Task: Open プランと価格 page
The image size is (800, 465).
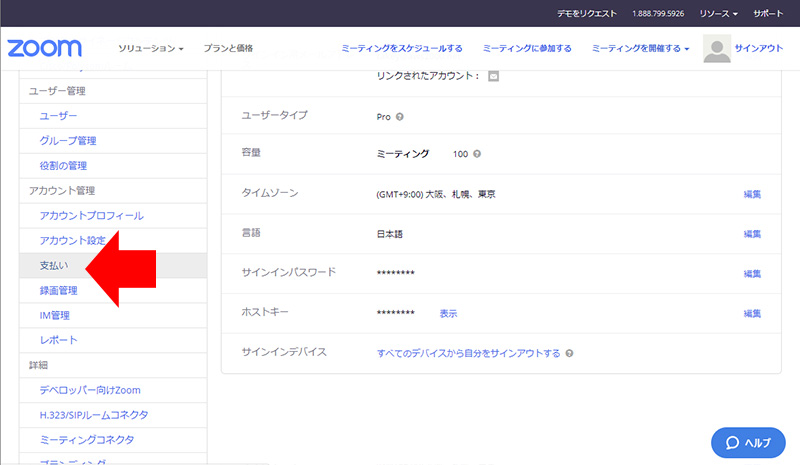Action: click(227, 48)
